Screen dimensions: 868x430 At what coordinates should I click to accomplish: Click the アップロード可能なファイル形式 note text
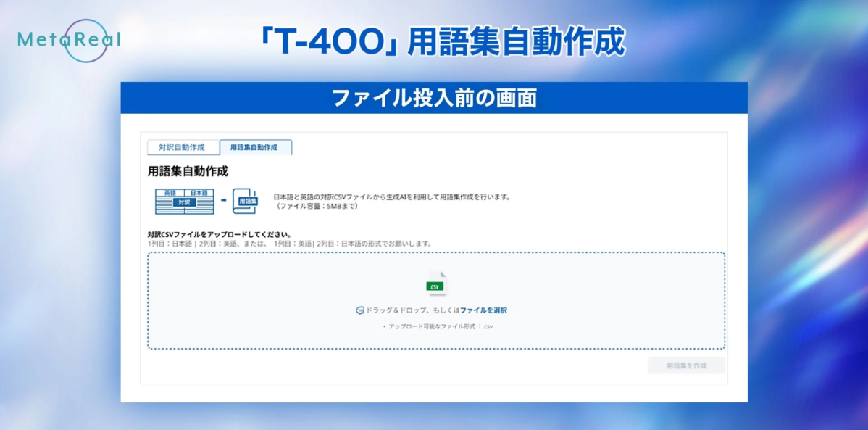(435, 326)
